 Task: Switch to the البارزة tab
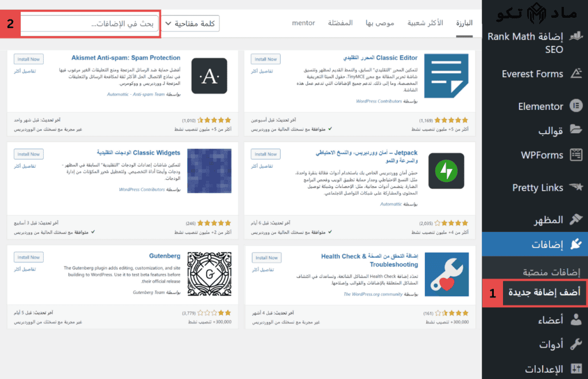(x=464, y=23)
